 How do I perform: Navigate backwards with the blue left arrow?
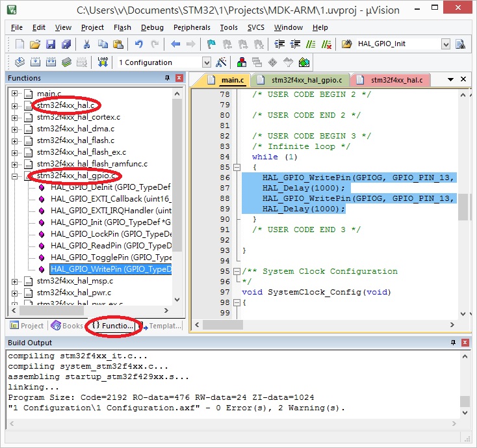tap(175, 44)
